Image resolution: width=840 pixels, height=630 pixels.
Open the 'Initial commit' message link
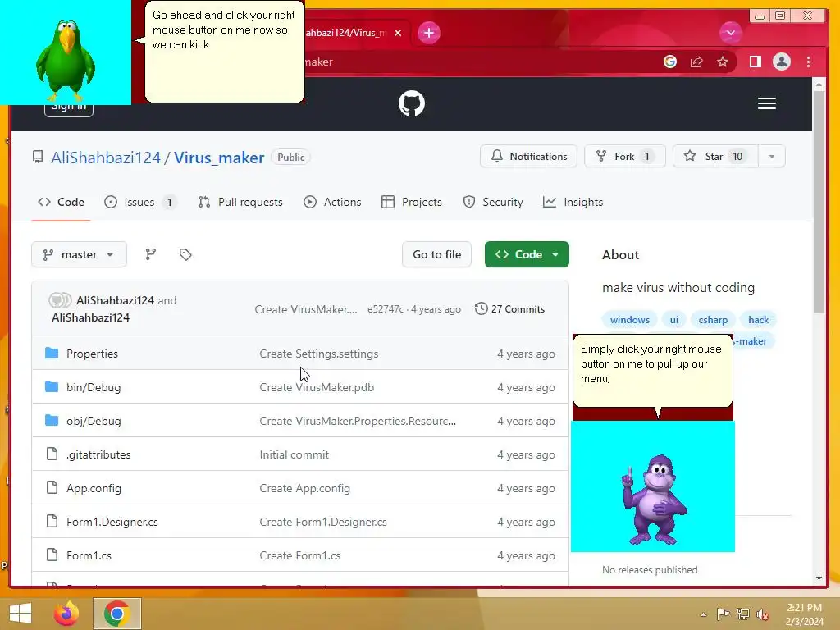(x=294, y=454)
